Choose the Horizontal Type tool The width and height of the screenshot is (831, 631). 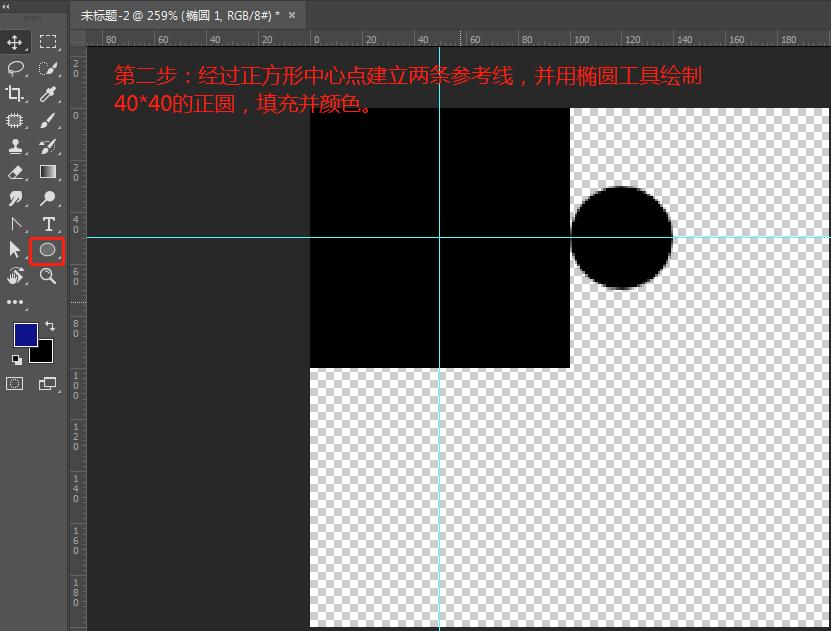click(47, 224)
